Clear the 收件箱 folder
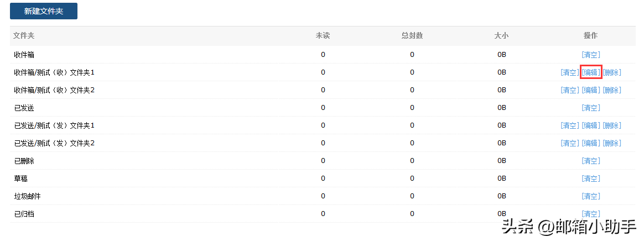The width and height of the screenshot is (644, 242). 590,55
